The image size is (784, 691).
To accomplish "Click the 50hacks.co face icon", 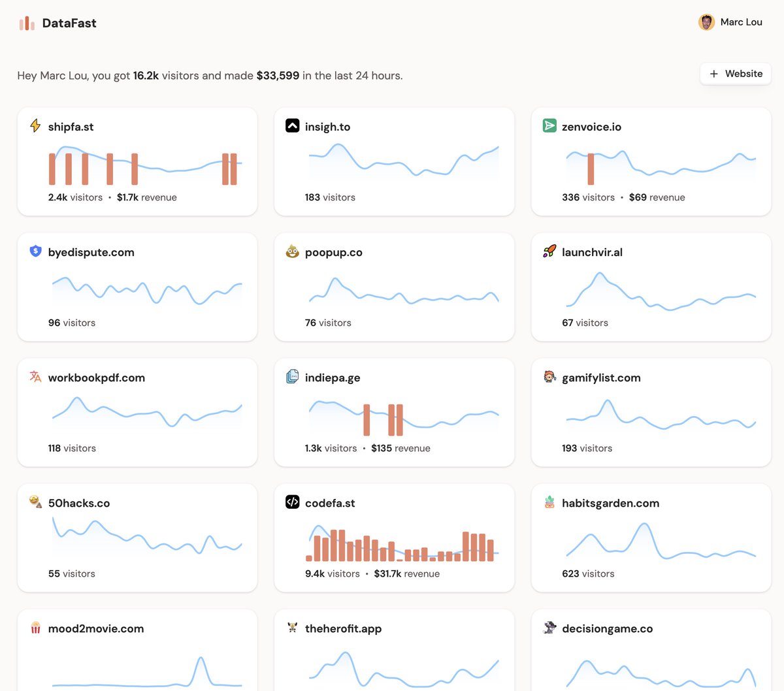I will tap(35, 502).
